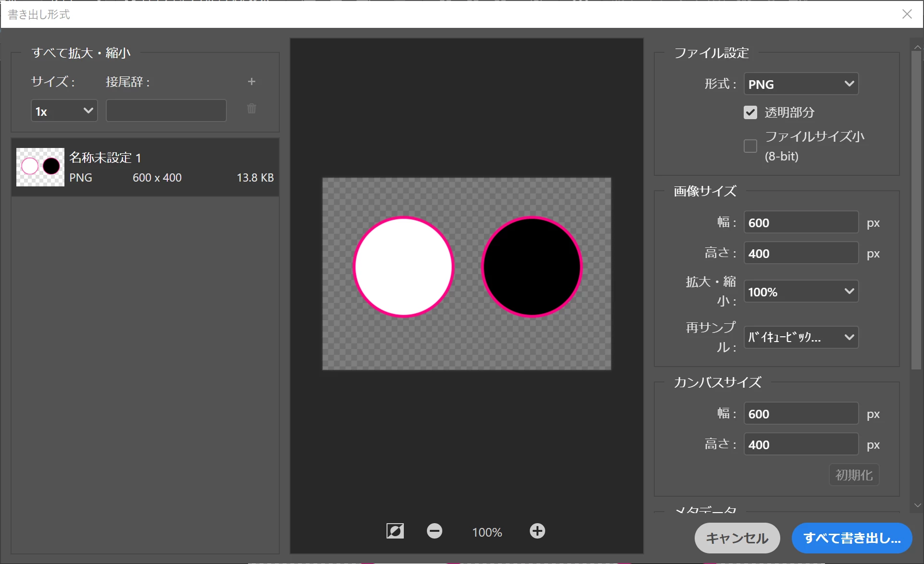Select 名称未設定 1 asset thumbnail

tap(40, 167)
